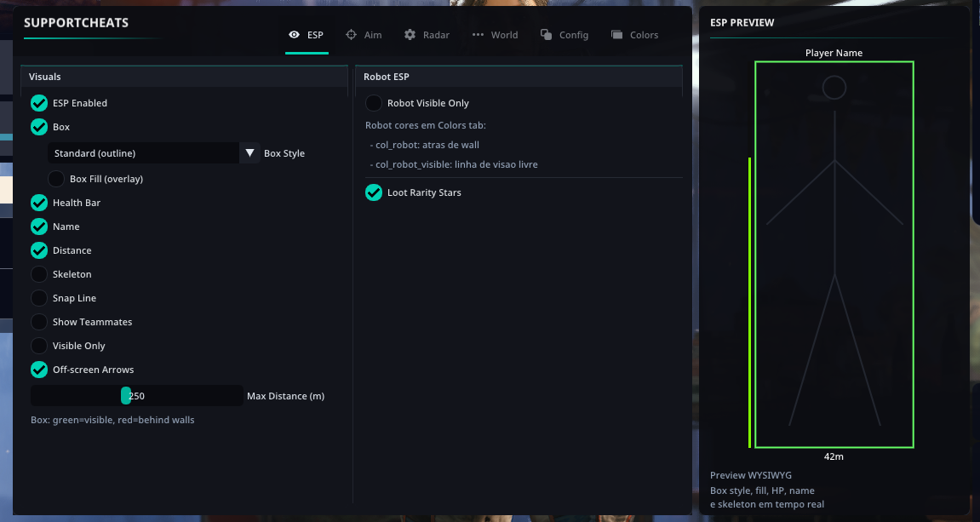Click the Robot cores em Colors tab text

[426, 126]
